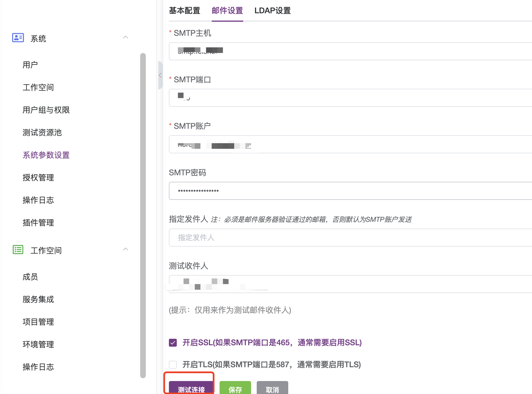Viewport: 532px width, 394px height.
Task: Collapse the 系统 section
Action: point(126,37)
